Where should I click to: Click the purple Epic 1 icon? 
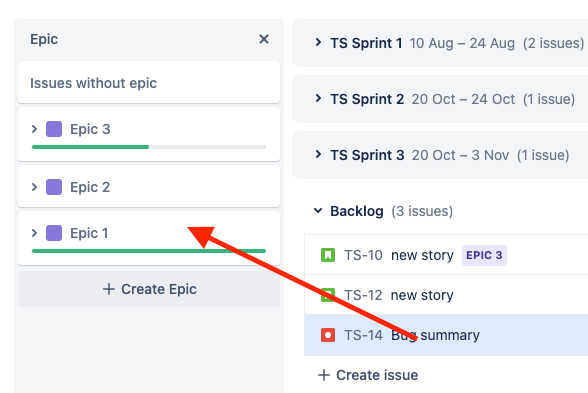(x=54, y=233)
